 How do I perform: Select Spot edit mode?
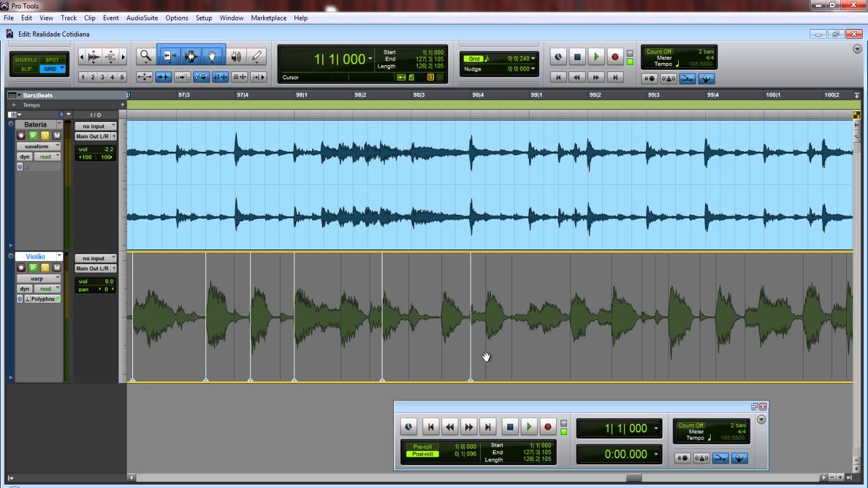click(52, 60)
